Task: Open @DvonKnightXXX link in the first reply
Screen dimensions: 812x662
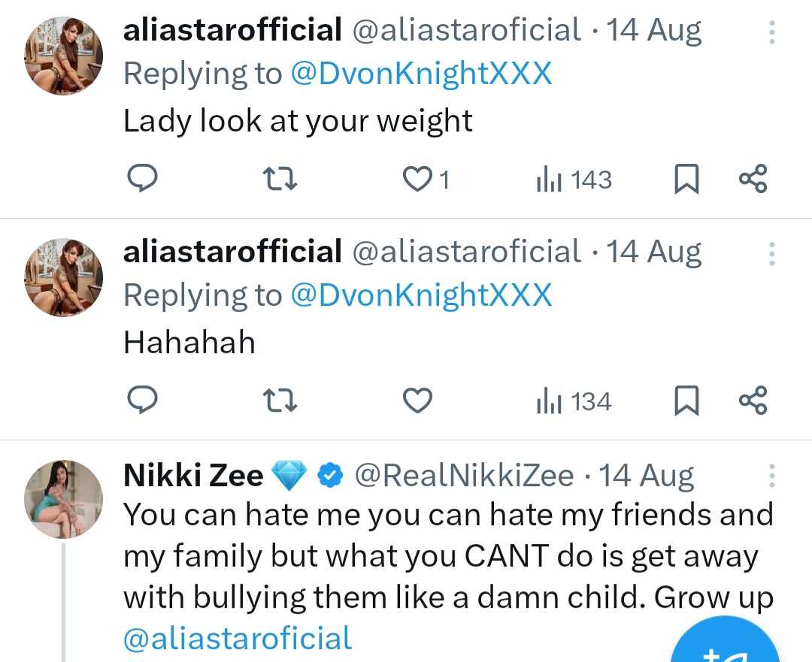Action: [x=421, y=74]
